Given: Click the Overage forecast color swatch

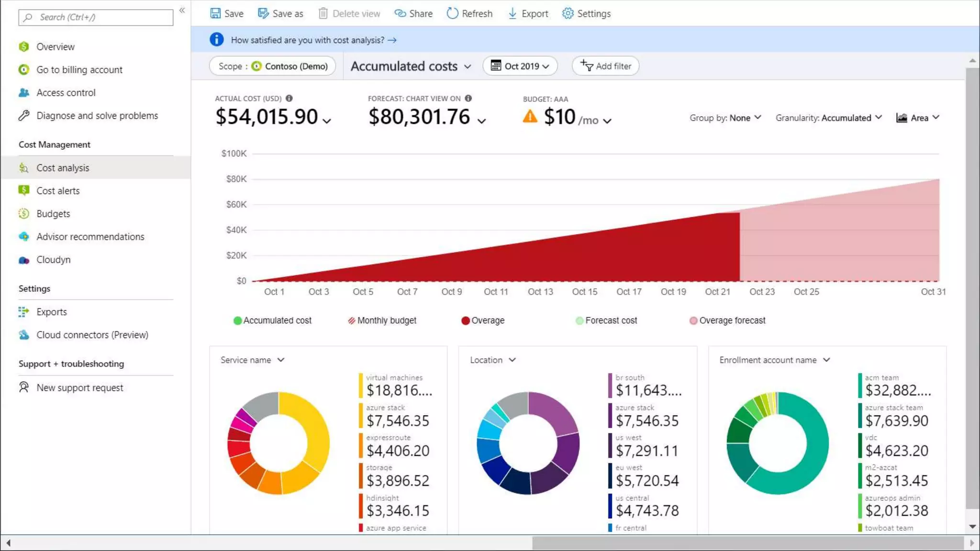Looking at the screenshot, I should tap(693, 320).
